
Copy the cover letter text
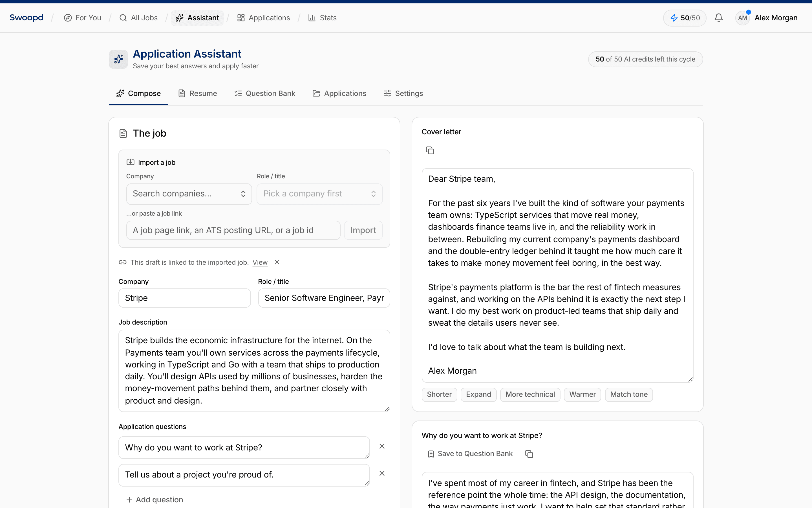429,150
